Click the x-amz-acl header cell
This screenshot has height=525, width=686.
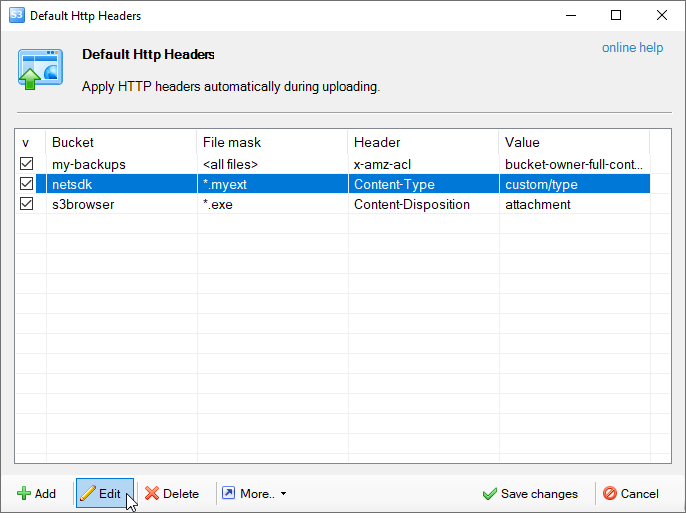point(424,164)
